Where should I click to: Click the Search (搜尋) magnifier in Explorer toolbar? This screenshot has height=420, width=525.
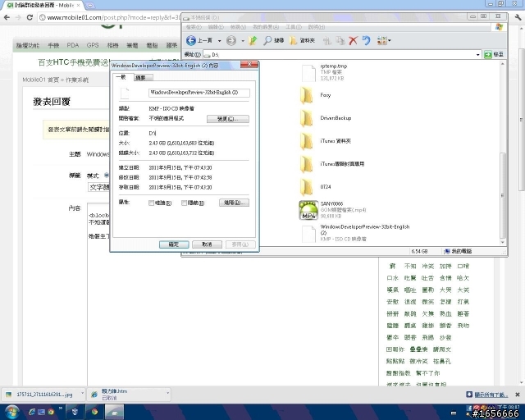click(273, 40)
